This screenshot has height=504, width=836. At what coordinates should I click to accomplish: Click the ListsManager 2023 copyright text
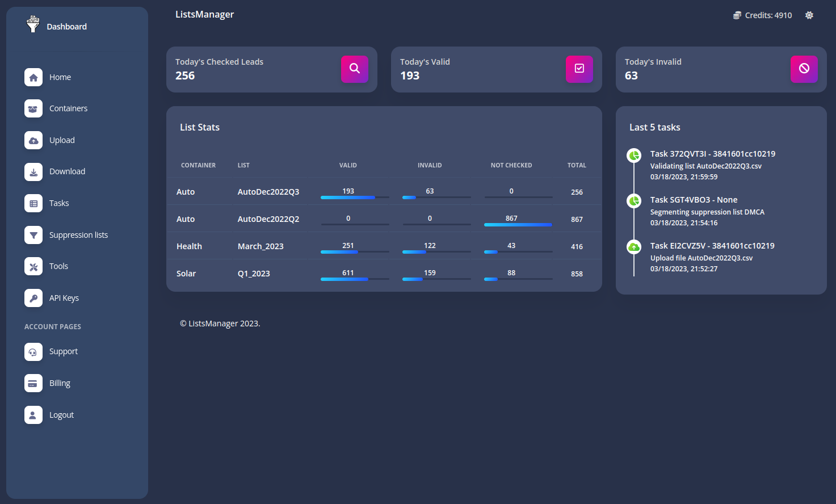220,324
